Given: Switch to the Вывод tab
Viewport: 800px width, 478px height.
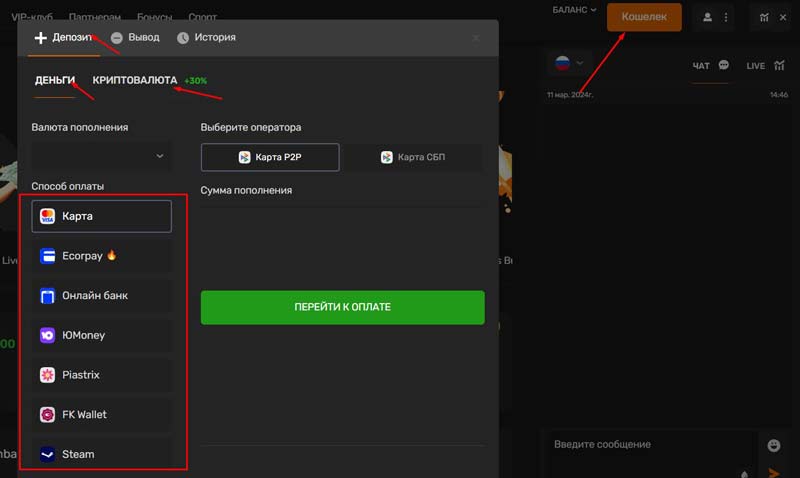Looking at the screenshot, I should click(x=135, y=38).
